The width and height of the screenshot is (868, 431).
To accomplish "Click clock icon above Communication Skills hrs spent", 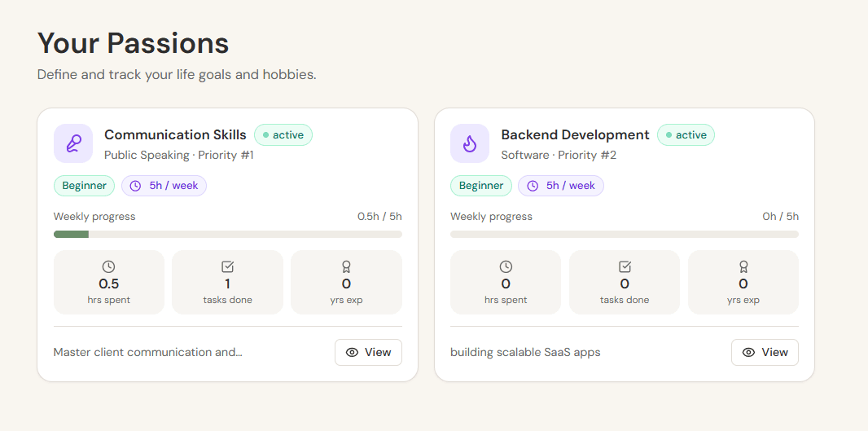I will pyautogui.click(x=109, y=267).
